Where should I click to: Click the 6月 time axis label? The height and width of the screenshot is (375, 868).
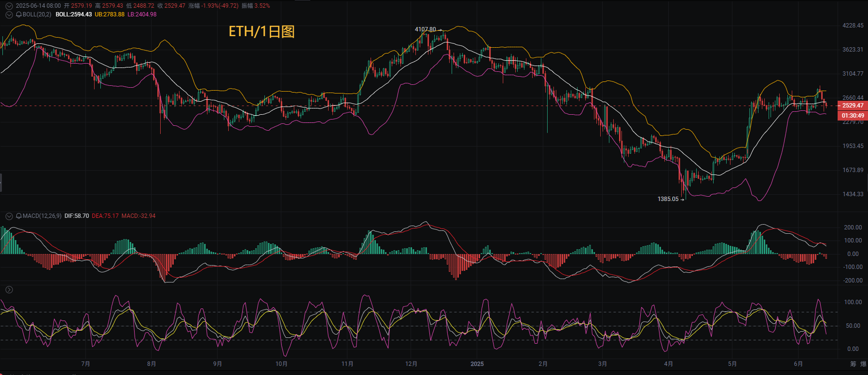(799, 364)
